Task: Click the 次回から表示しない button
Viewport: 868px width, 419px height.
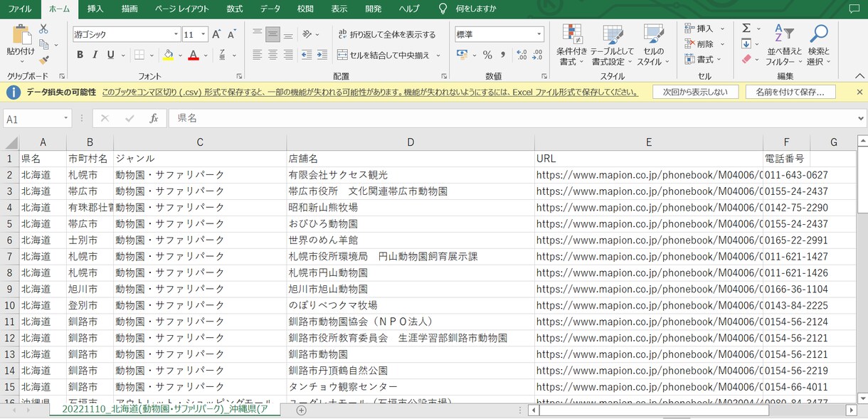Action: point(695,92)
